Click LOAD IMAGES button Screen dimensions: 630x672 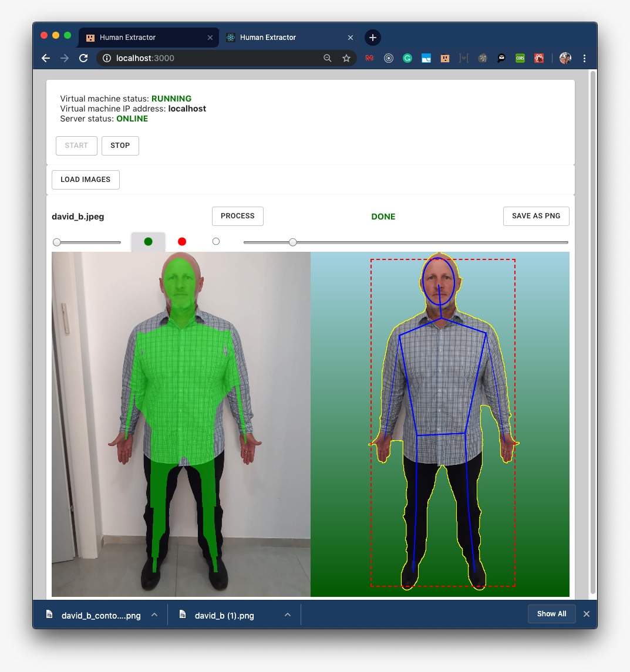[x=85, y=180]
